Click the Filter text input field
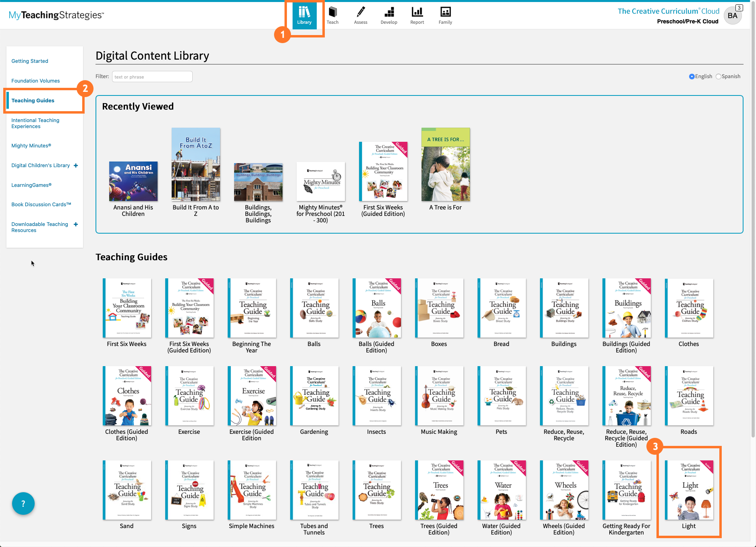 (152, 77)
